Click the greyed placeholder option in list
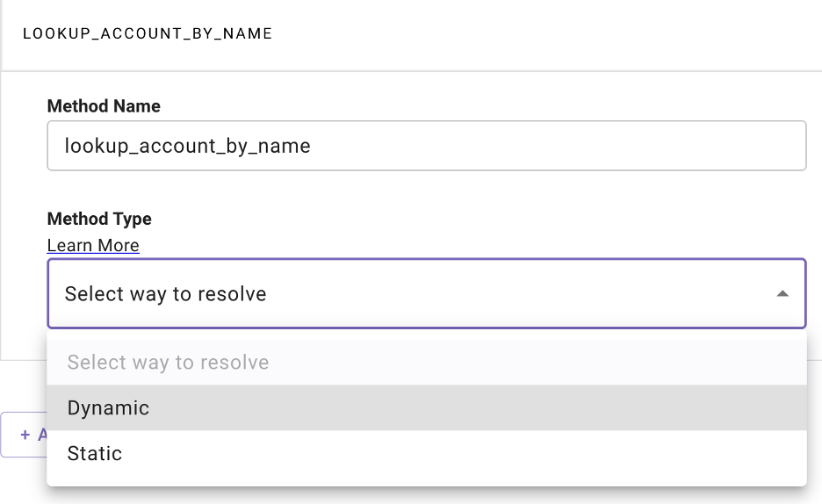This screenshot has width=822, height=504. [x=426, y=362]
